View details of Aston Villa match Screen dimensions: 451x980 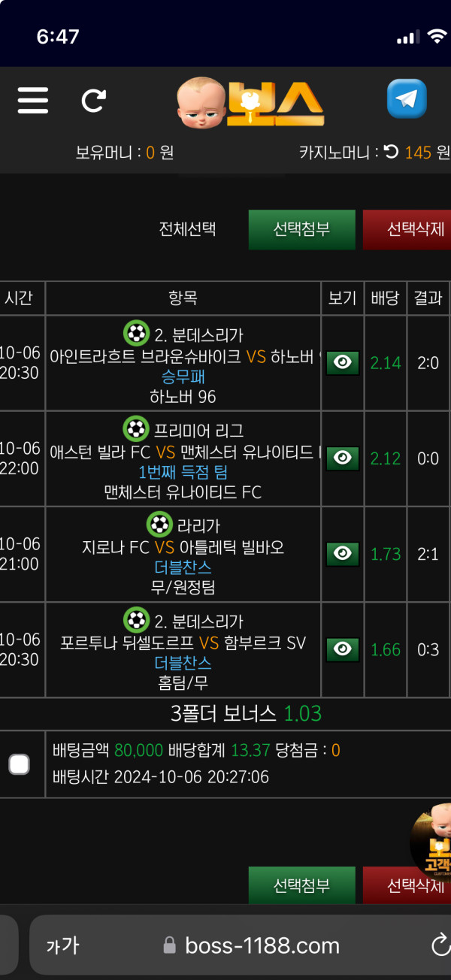(x=342, y=458)
